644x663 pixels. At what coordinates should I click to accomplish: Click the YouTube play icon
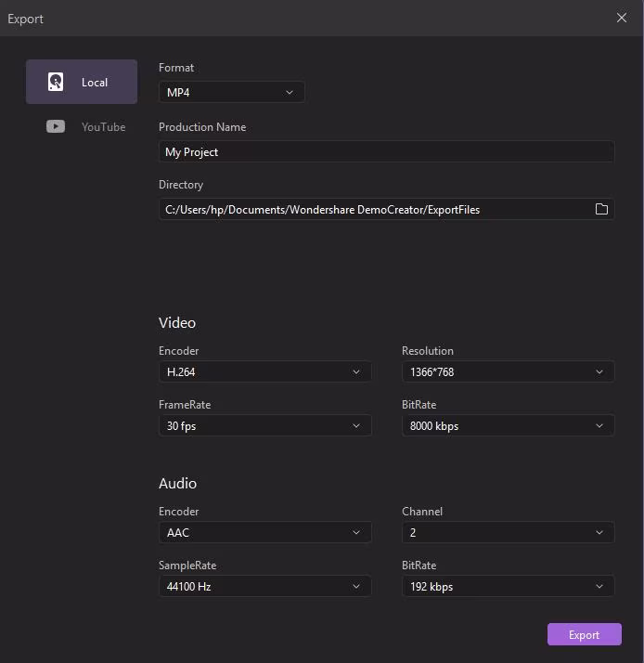click(x=56, y=126)
